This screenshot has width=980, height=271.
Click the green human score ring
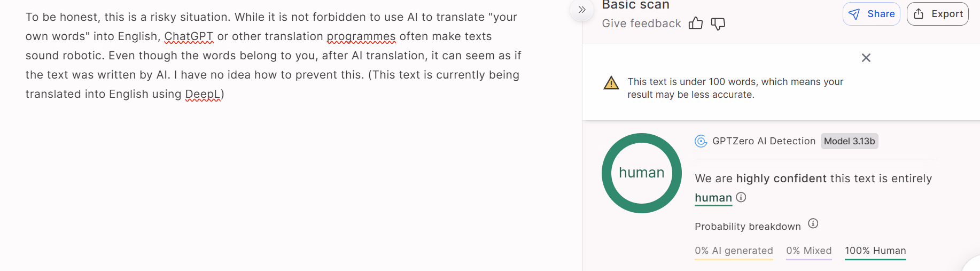pos(641,140)
